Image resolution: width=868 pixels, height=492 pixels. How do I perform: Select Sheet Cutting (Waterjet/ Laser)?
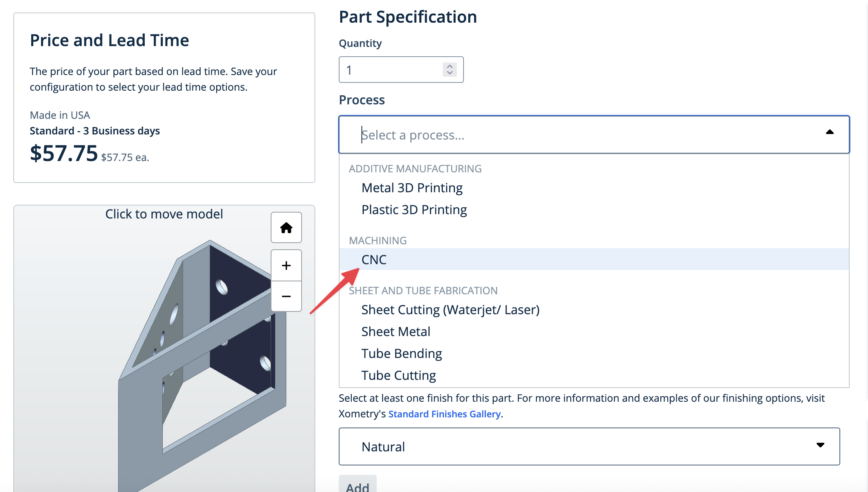(594, 310)
